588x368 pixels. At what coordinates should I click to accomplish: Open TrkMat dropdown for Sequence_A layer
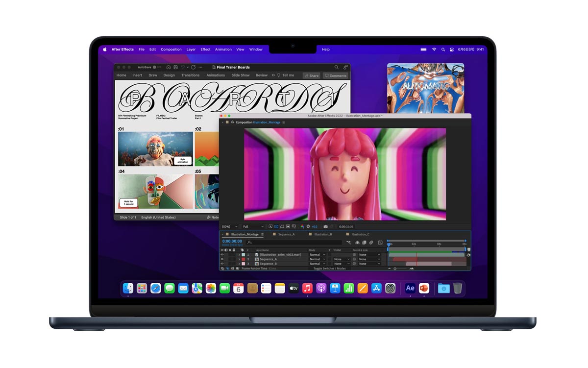tap(342, 259)
